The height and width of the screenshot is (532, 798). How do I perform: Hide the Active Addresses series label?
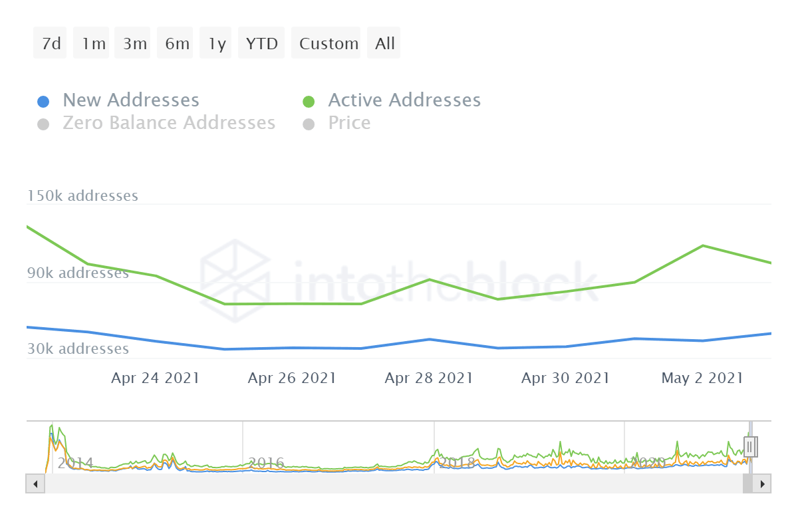point(404,100)
